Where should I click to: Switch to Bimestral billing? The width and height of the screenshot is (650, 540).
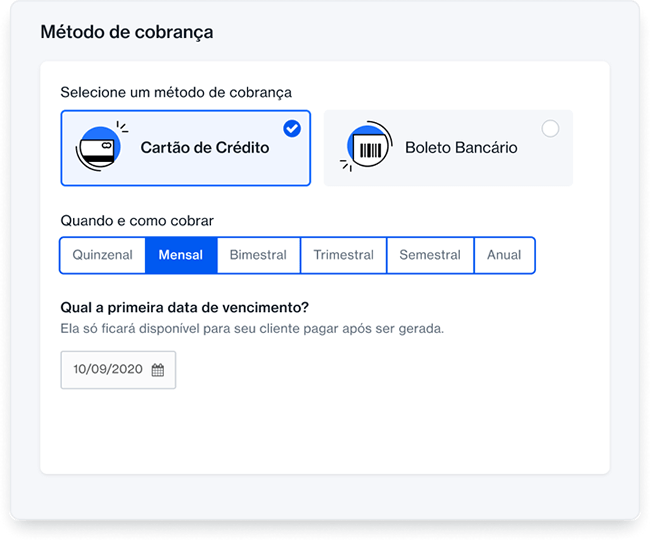(258, 255)
